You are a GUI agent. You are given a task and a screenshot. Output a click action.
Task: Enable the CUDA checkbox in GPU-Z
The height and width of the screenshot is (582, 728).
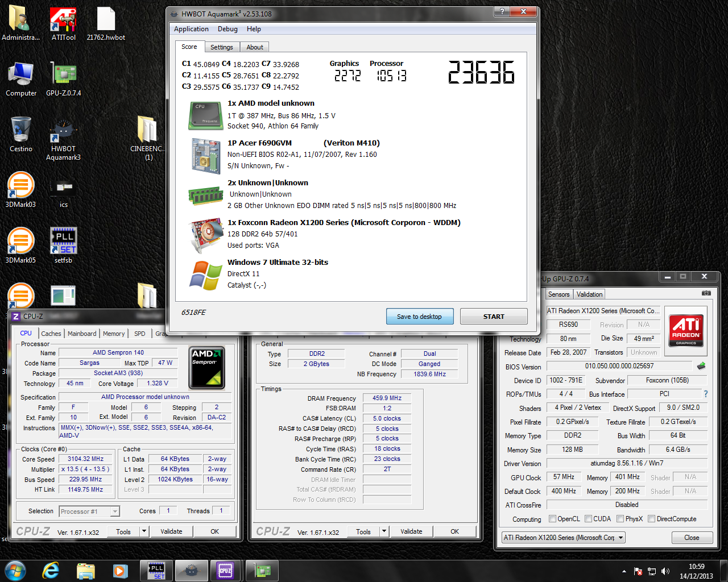pos(588,519)
